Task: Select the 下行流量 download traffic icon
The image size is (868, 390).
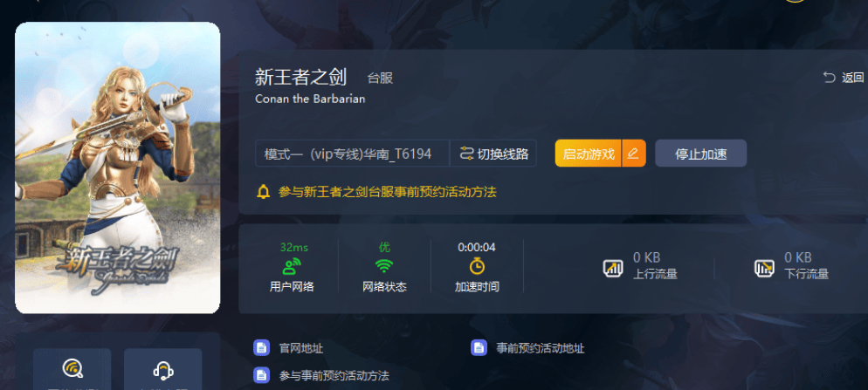Action: tap(764, 269)
